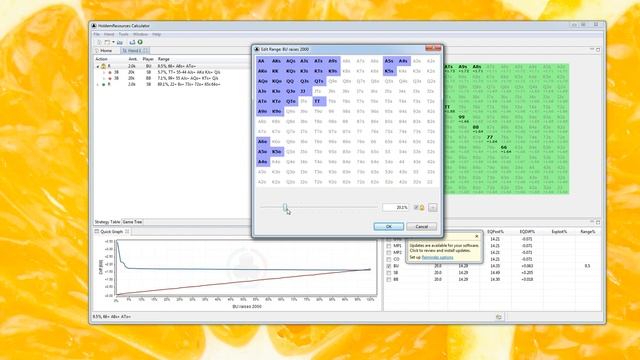The width and height of the screenshot is (640, 360).
Task: Click the OK button in Edit Range dialog
Action: click(389, 227)
